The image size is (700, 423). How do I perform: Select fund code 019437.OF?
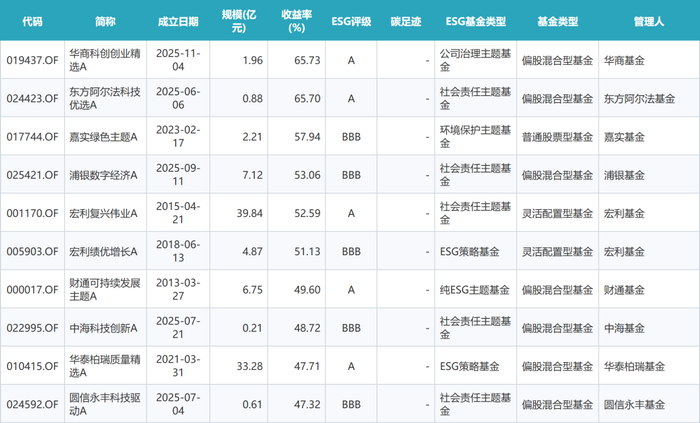coord(32,60)
